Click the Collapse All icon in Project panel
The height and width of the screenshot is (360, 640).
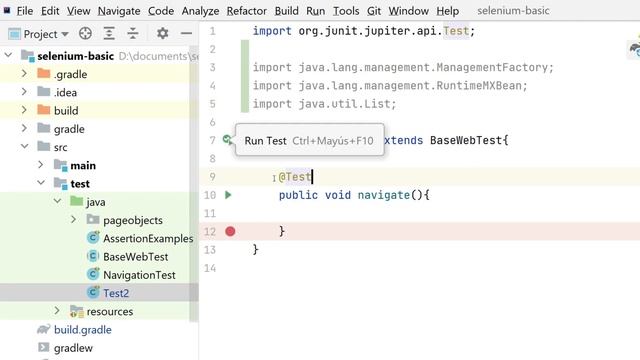[x=133, y=33]
